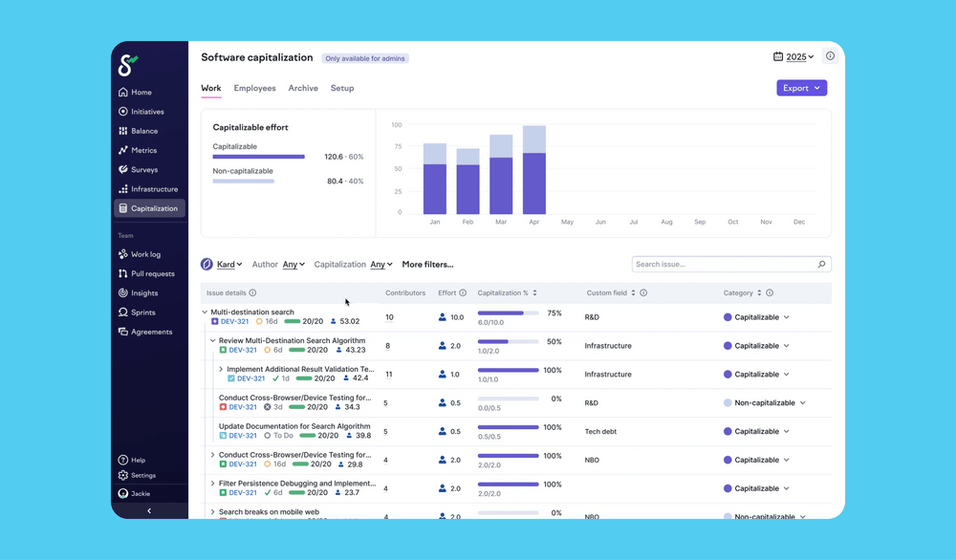The image size is (956, 560).
Task: Change Review Multi-Destination row to Non-capitalizable
Action: tap(761, 345)
